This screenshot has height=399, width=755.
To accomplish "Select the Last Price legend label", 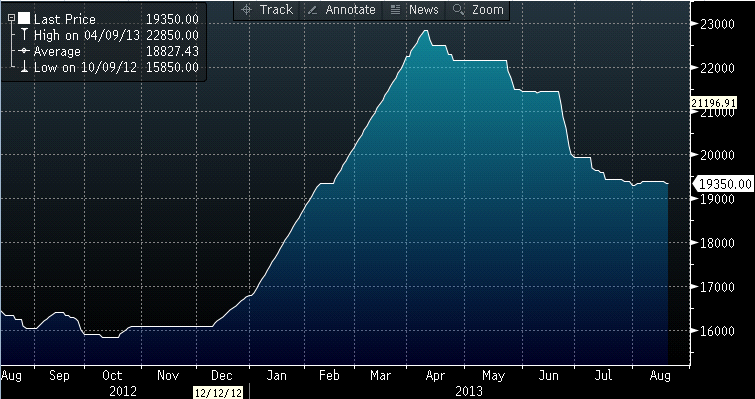I will [x=65, y=19].
